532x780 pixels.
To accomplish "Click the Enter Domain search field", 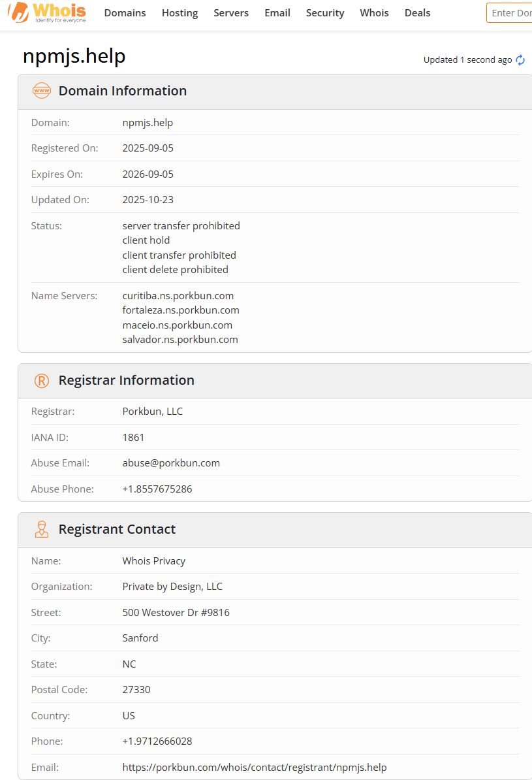I will (x=510, y=13).
